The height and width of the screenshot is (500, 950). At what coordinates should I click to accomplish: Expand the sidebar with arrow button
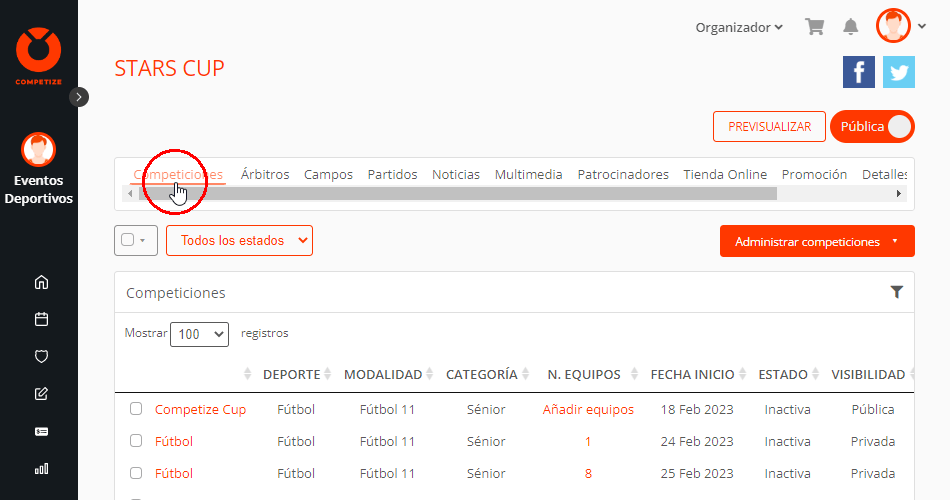(x=79, y=97)
